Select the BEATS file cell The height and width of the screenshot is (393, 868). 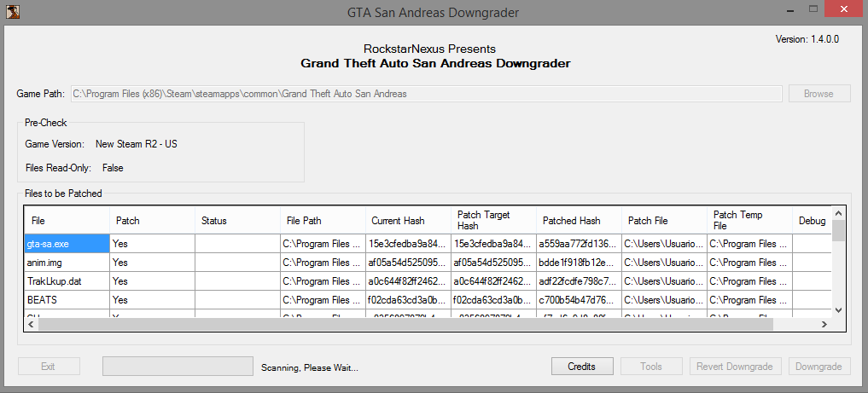[x=67, y=300]
